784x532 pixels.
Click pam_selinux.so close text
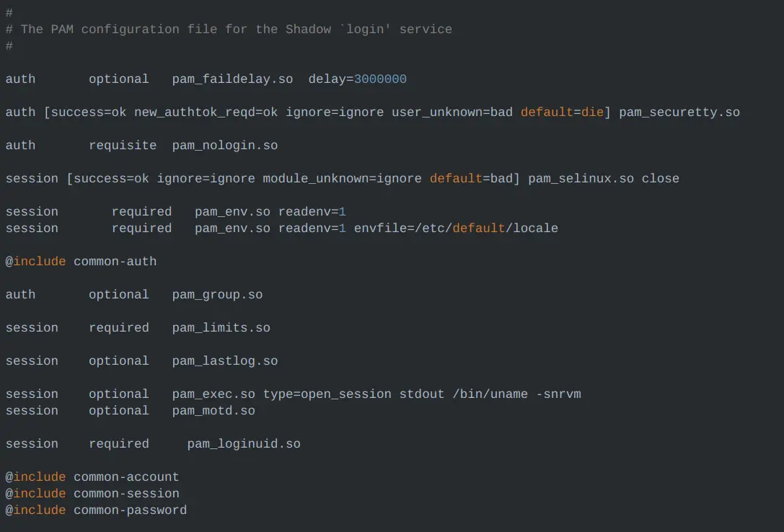pyautogui.click(x=603, y=179)
